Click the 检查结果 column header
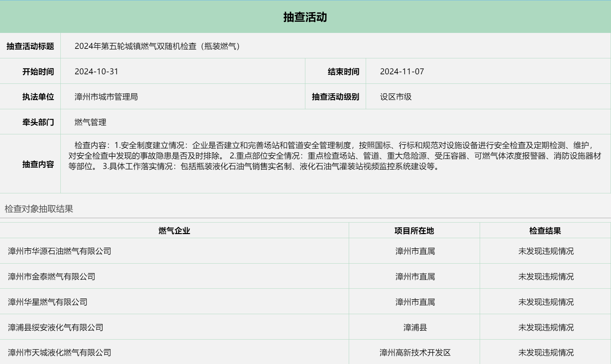 pyautogui.click(x=545, y=231)
